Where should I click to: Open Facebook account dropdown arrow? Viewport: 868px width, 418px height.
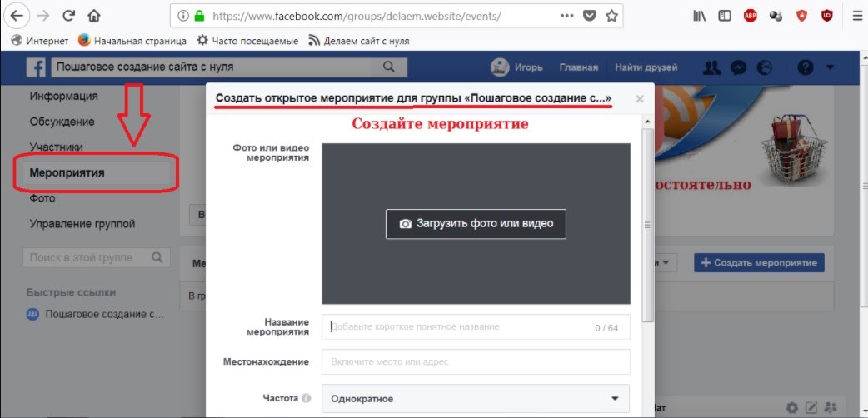click(x=830, y=67)
